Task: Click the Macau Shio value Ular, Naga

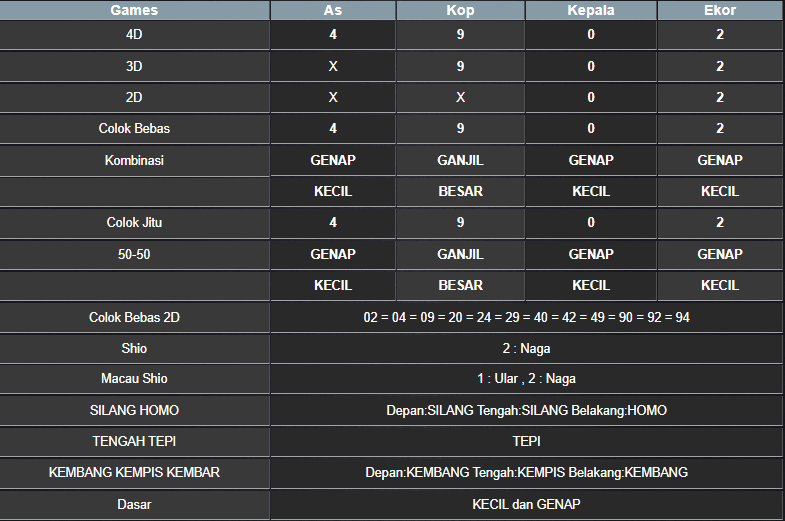Action: coord(526,378)
